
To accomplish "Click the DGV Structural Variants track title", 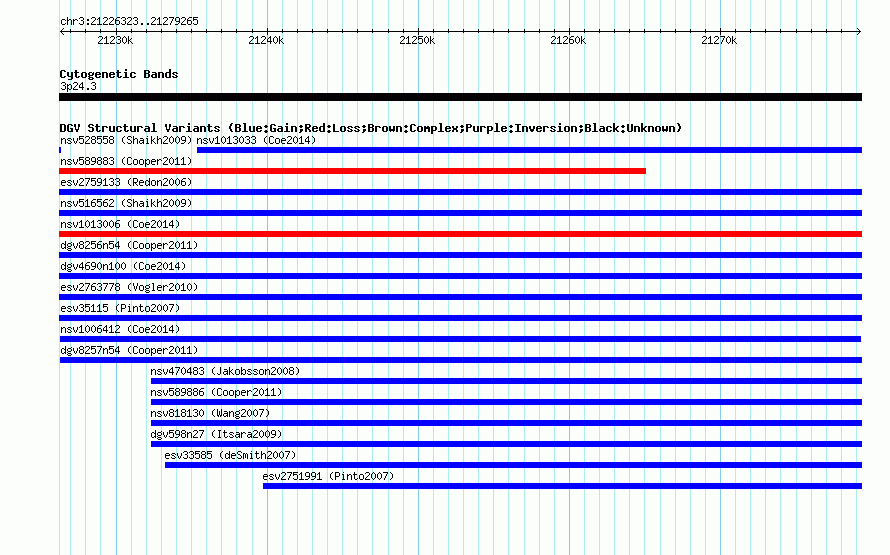I will click(371, 128).
